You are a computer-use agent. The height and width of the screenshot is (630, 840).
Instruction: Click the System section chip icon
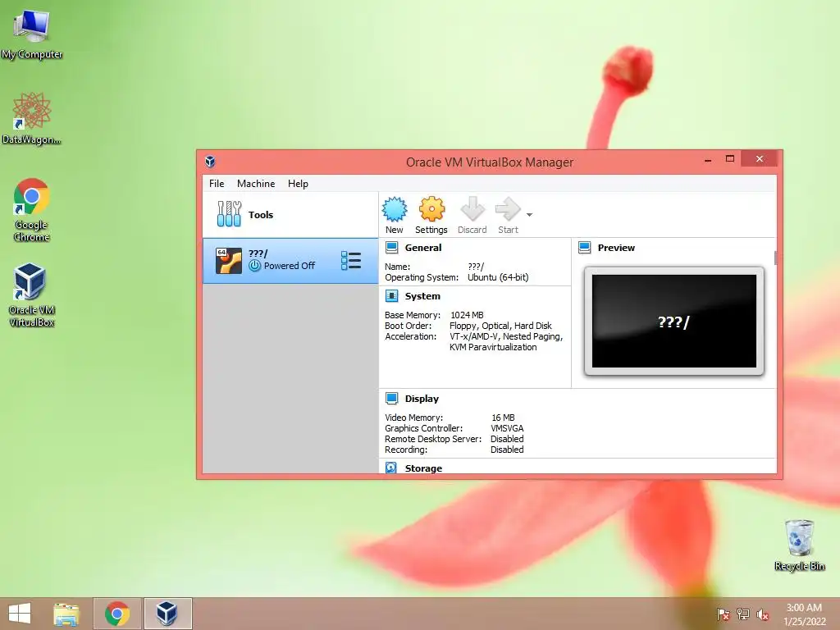pos(391,295)
